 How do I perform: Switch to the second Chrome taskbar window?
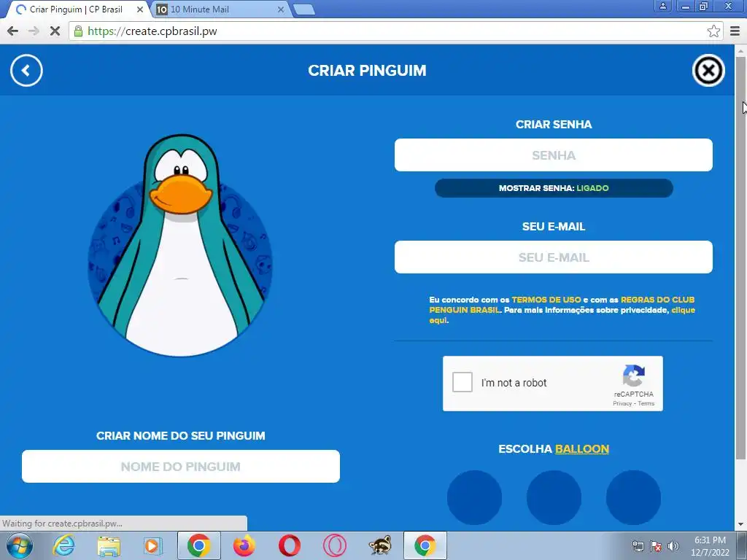[x=425, y=545]
